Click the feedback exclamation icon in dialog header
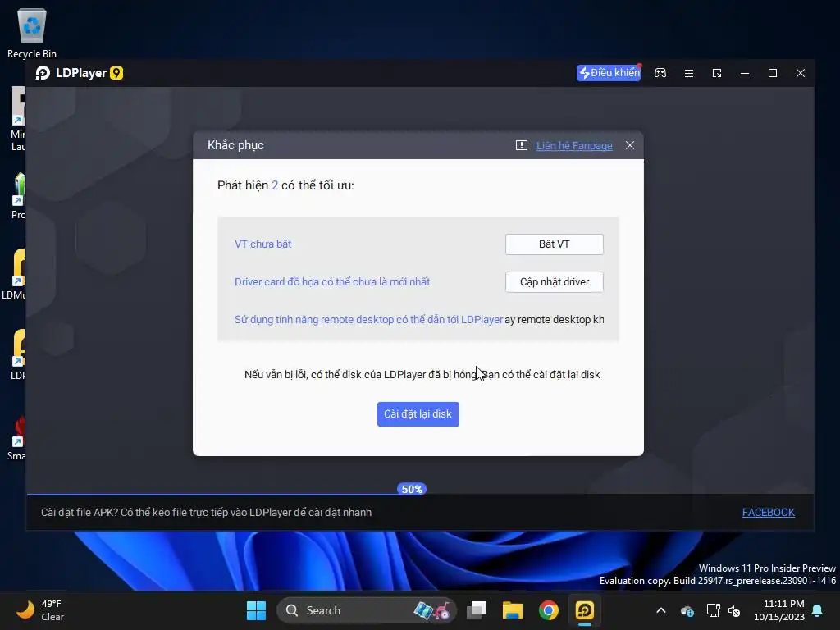The width and height of the screenshot is (840, 630). click(x=521, y=145)
